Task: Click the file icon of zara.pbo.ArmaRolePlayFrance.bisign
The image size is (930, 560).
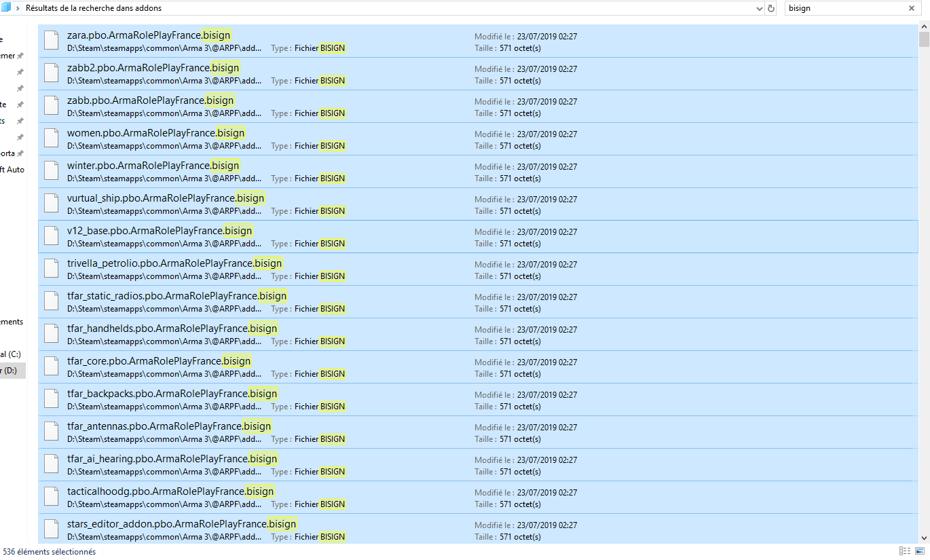Action: 52,41
